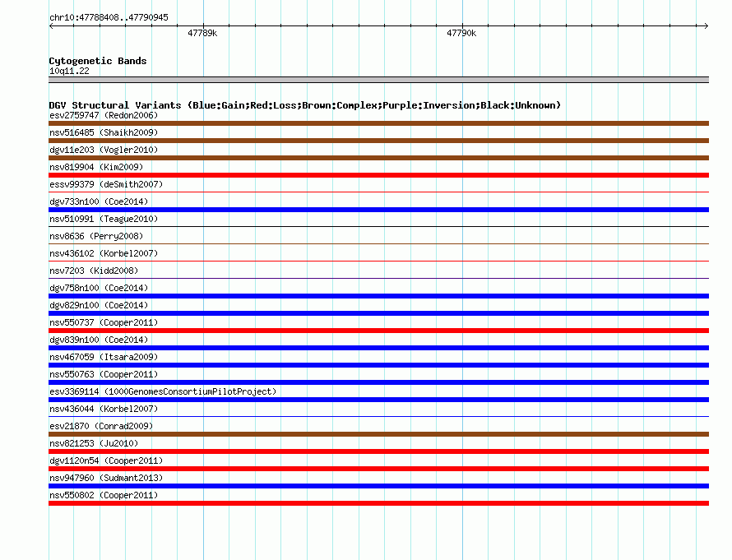Open the dgv11e203 (Vogler2010) variant label
The image size is (732, 560).
104,150
